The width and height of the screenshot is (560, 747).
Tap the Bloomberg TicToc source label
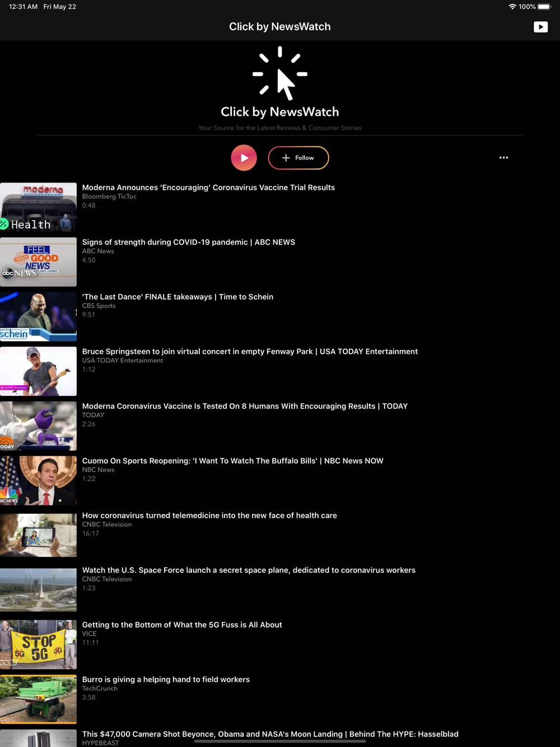[x=109, y=197]
